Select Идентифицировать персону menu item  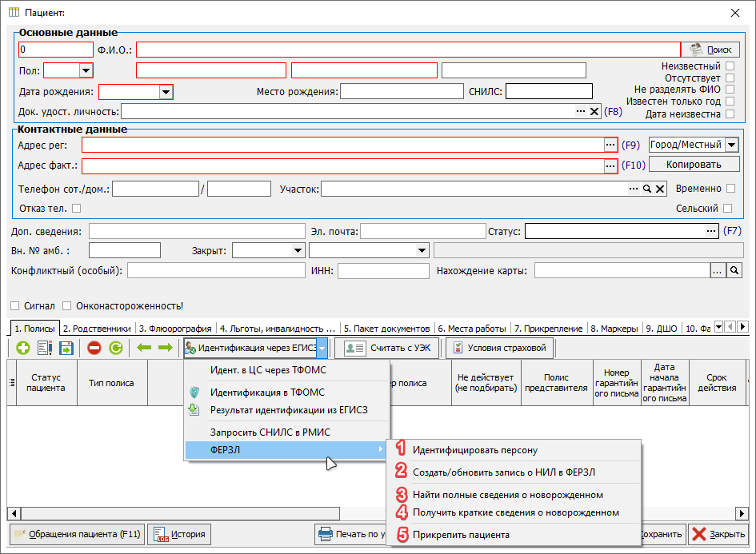click(474, 450)
